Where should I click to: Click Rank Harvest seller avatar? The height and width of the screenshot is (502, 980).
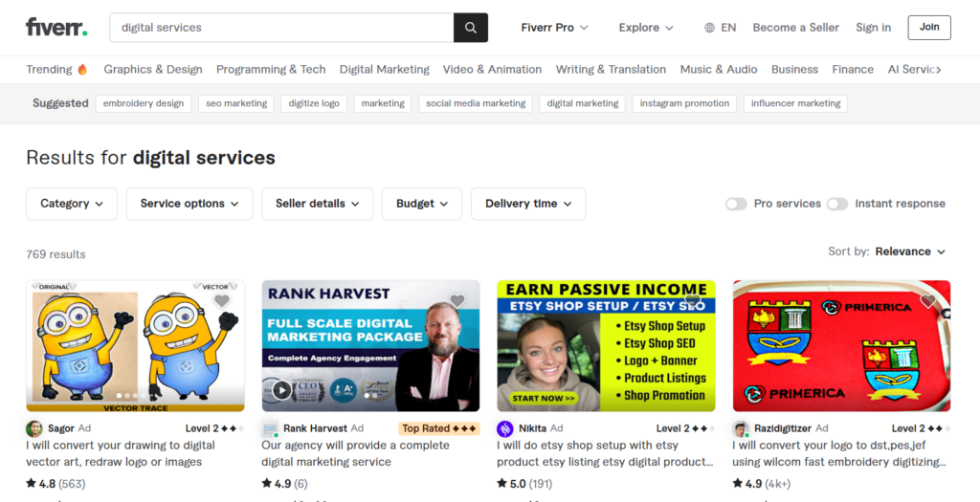coord(269,429)
